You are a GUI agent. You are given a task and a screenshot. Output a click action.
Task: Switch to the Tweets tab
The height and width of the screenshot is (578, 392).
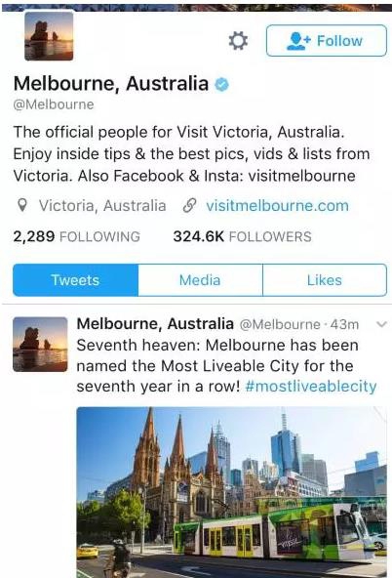[x=75, y=280]
